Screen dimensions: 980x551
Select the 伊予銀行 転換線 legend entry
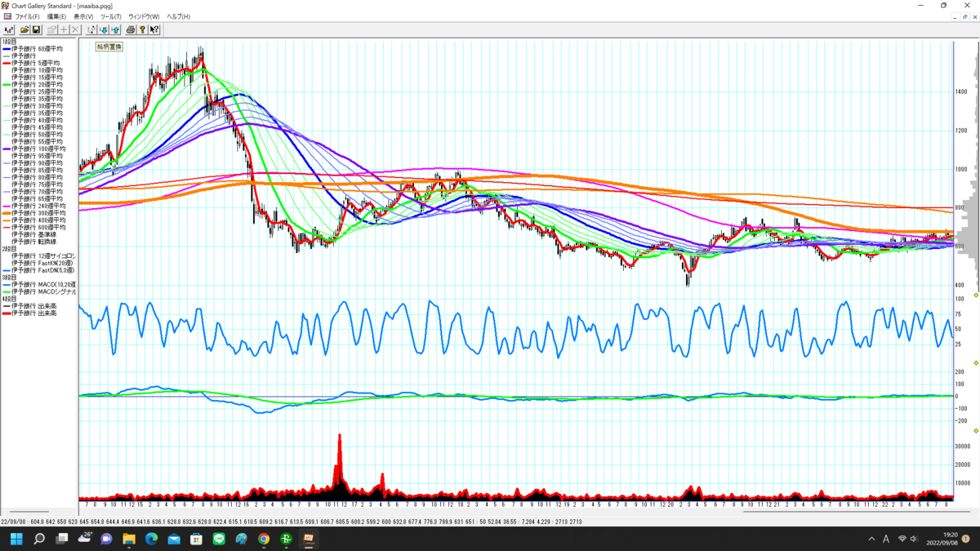[x=33, y=242]
